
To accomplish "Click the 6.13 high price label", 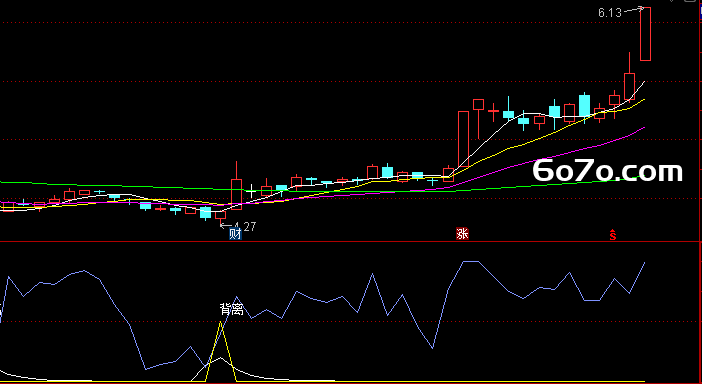I will coord(610,13).
